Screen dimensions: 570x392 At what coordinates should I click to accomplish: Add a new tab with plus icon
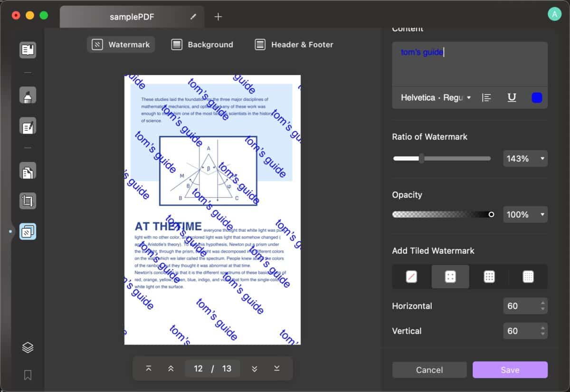[218, 17]
